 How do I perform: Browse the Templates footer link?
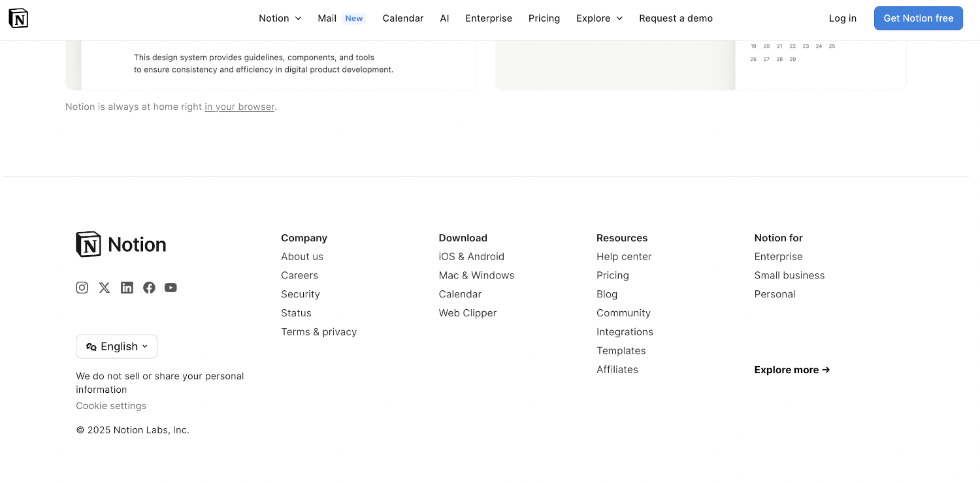pos(621,351)
